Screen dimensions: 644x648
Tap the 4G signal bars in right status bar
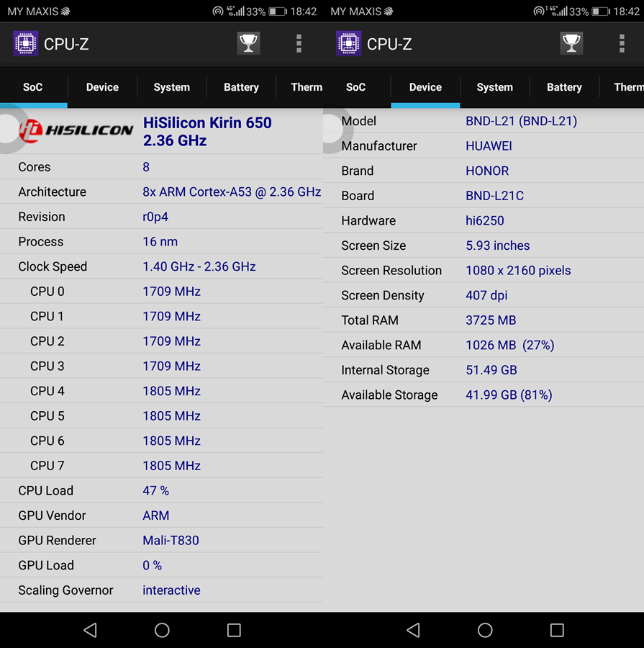tap(558, 11)
